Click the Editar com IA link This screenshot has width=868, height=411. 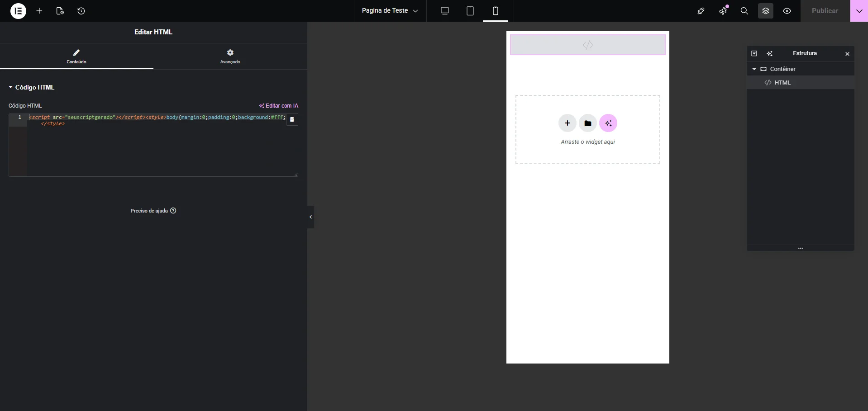tap(278, 106)
